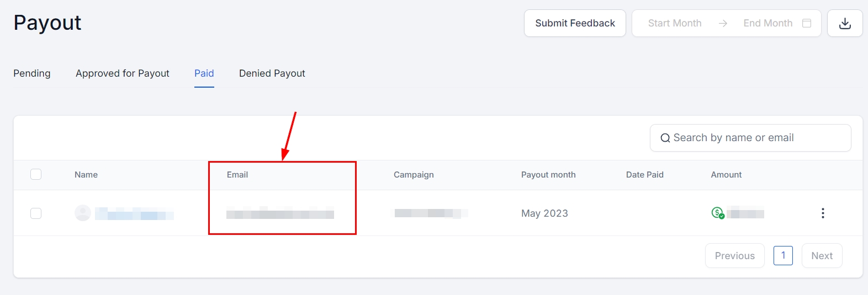Click the Submit Feedback button
868x295 pixels.
pos(575,23)
